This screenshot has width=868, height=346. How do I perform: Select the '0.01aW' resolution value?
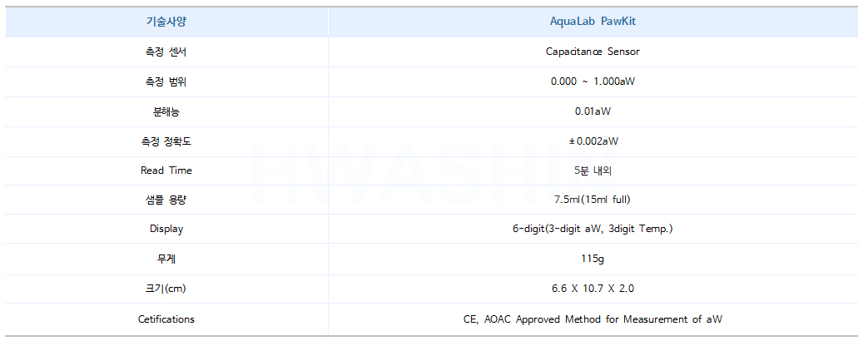tap(593, 111)
